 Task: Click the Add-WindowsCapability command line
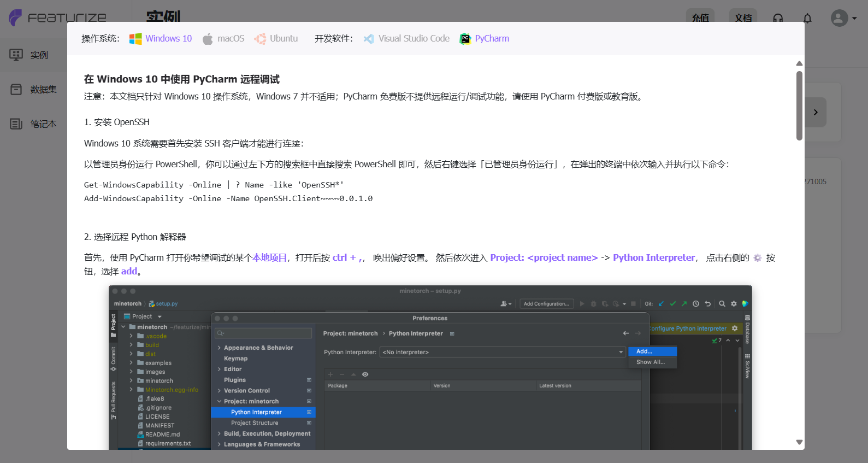(x=228, y=198)
